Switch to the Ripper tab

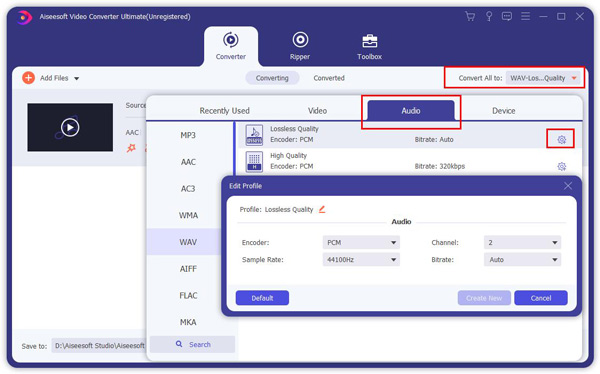[300, 47]
